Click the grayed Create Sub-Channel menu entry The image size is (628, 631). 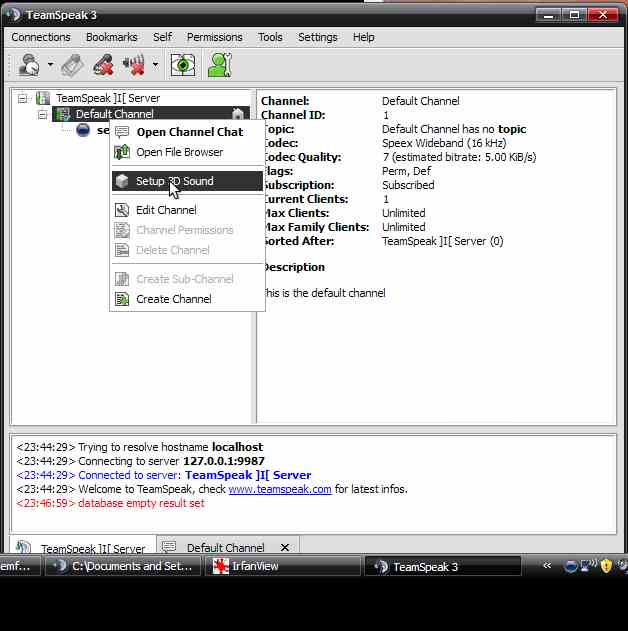point(187,279)
